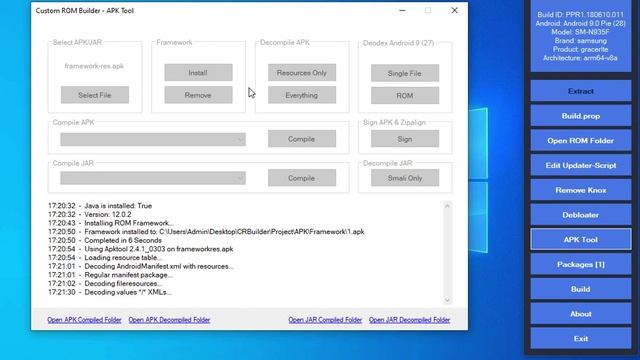Viewport: 640px width, 360px height.
Task: Open the Compile APK dropdown
Action: (x=153, y=139)
